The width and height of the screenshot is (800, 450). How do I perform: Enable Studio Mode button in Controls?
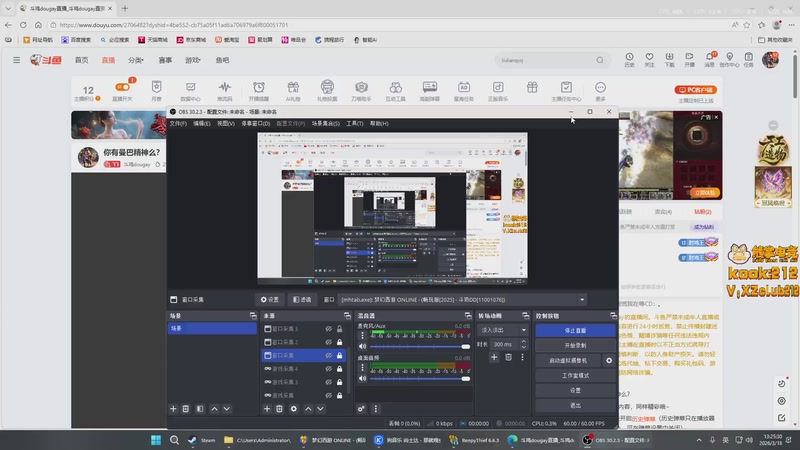click(x=576, y=376)
